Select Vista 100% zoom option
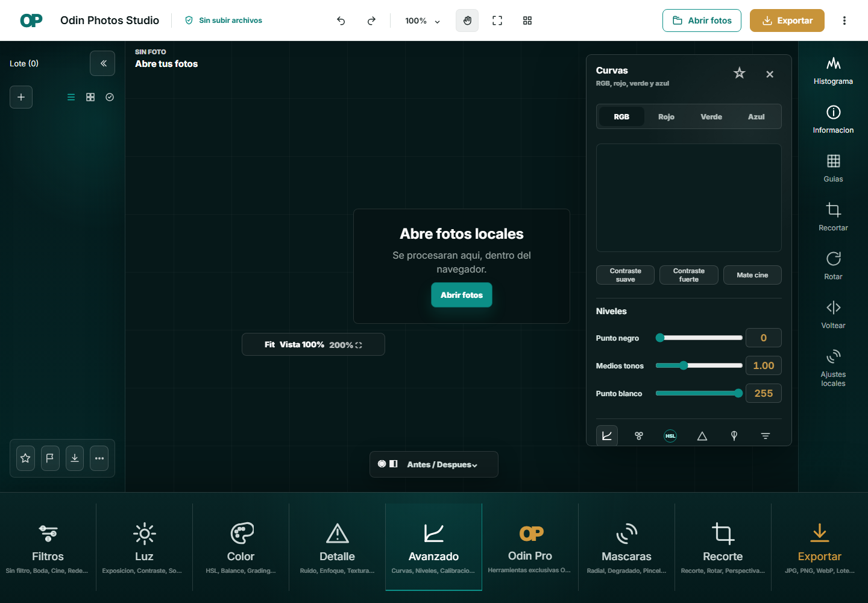868x603 pixels. point(302,345)
